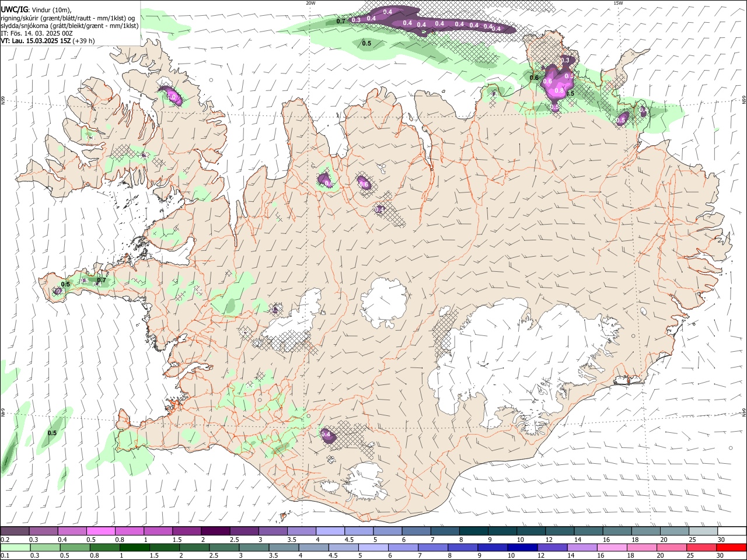Click the '20W' longitude label

click(x=310, y=3)
